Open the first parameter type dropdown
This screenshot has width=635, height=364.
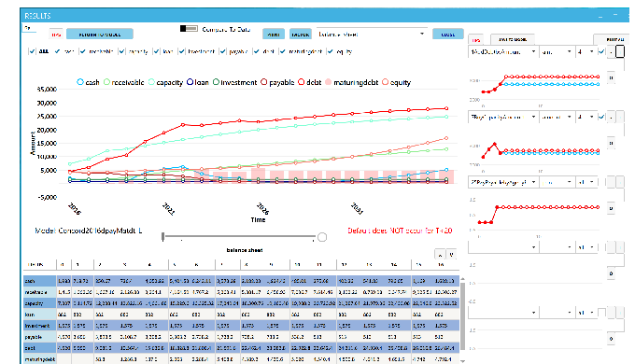(557, 52)
